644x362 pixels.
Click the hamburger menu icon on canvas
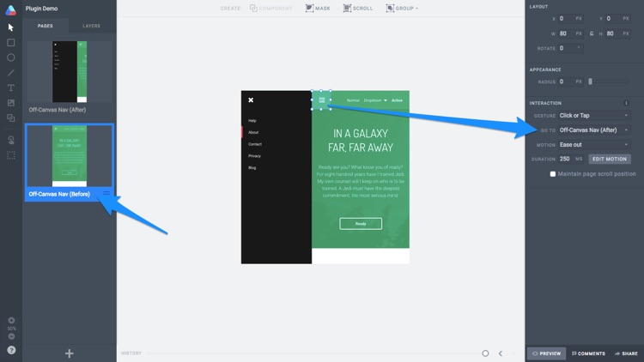click(x=322, y=100)
